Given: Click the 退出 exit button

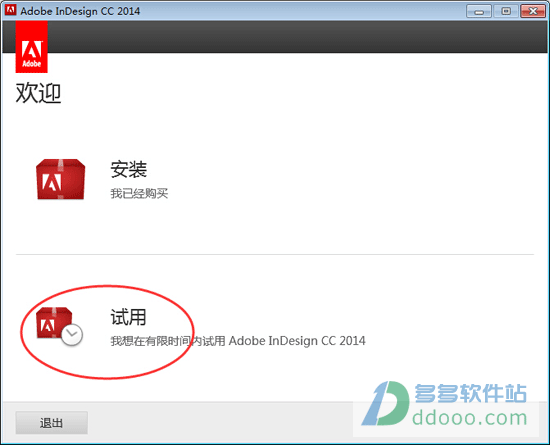Looking at the screenshot, I should click(x=52, y=423).
